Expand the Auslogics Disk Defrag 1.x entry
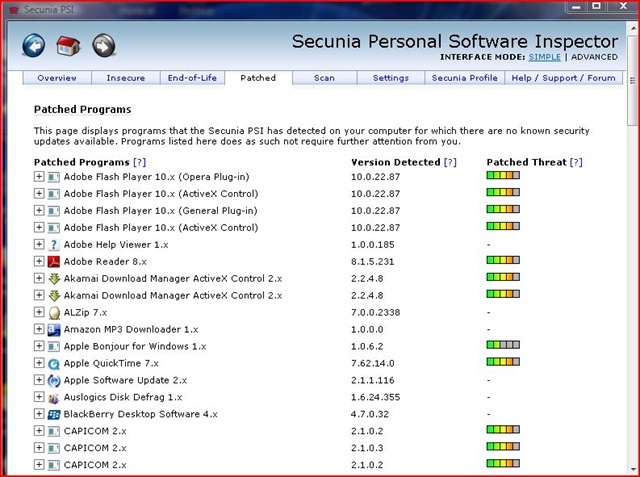 coord(39,397)
